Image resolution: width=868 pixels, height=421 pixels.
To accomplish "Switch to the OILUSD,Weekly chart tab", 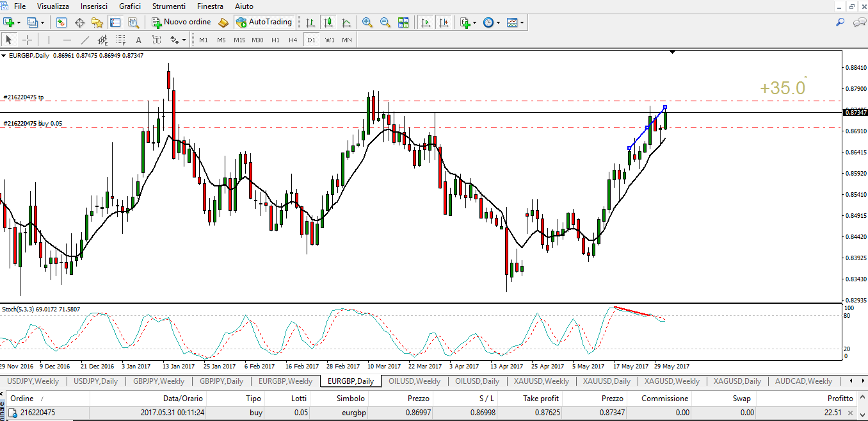I will 415,381.
